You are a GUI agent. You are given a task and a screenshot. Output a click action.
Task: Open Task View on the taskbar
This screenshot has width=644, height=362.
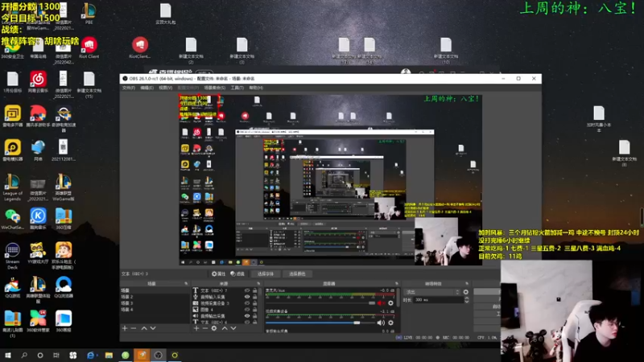pyautogui.click(x=56, y=355)
